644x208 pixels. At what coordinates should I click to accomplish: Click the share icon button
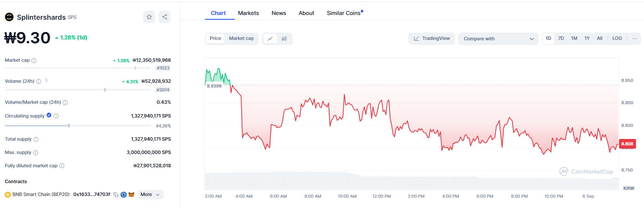pyautogui.click(x=165, y=17)
